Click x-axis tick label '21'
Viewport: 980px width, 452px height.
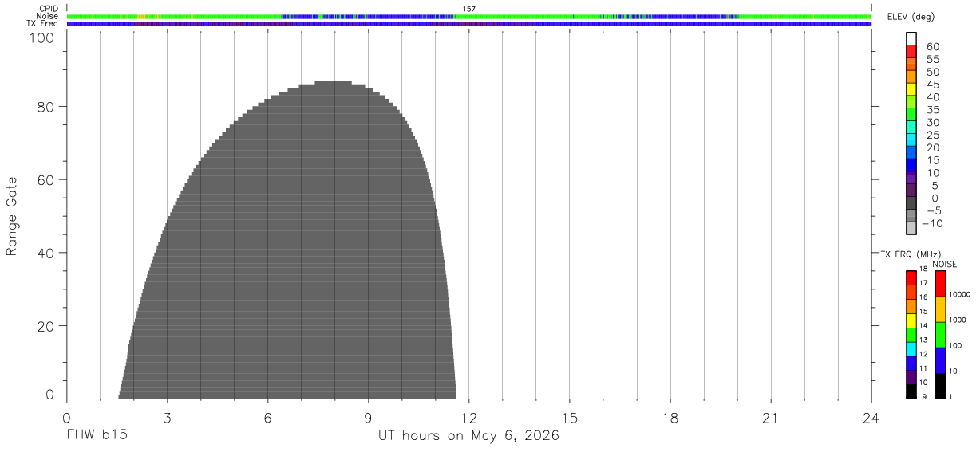[770, 418]
